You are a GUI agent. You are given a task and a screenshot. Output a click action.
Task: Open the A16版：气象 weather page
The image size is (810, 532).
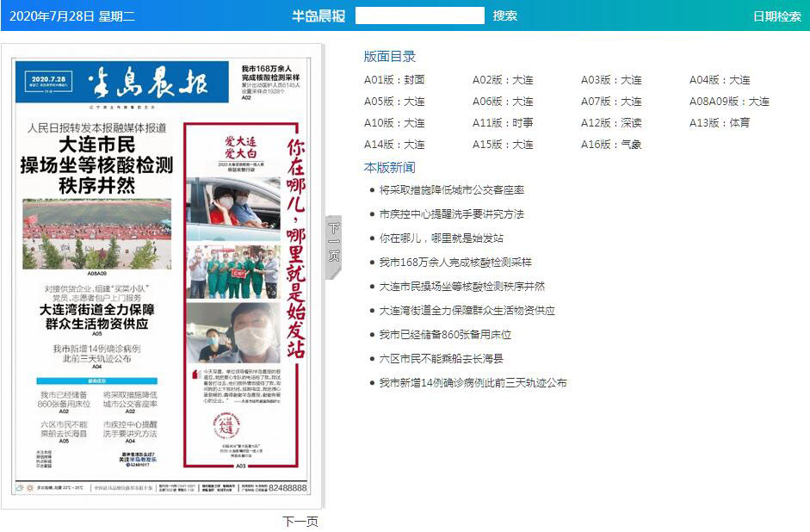[x=611, y=145]
